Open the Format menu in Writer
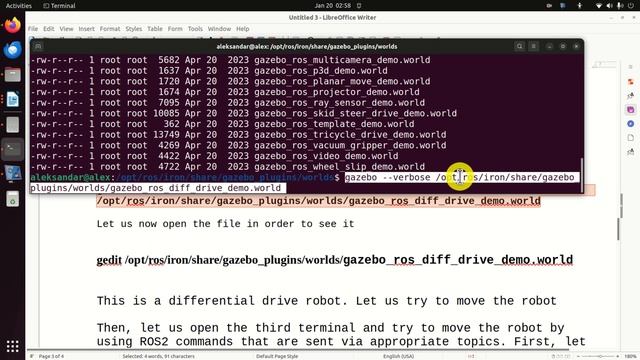This screenshot has height=360, width=640. pos(110,29)
